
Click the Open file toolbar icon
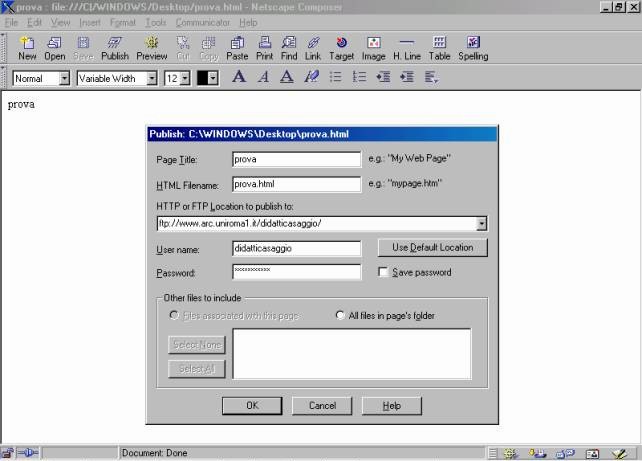[x=55, y=48]
